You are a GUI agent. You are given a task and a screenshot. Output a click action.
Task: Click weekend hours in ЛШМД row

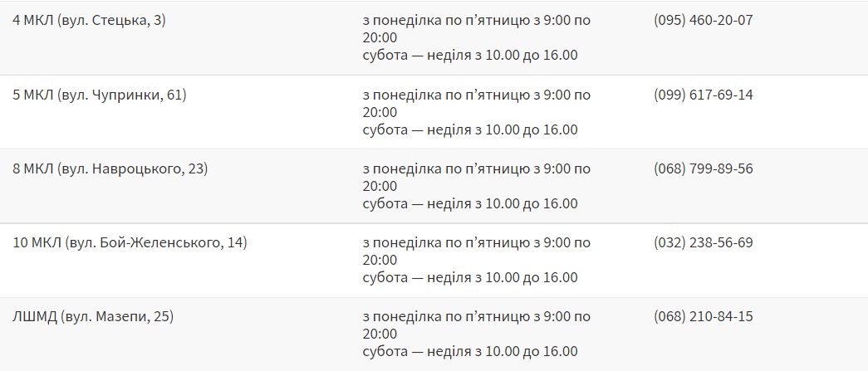point(470,352)
